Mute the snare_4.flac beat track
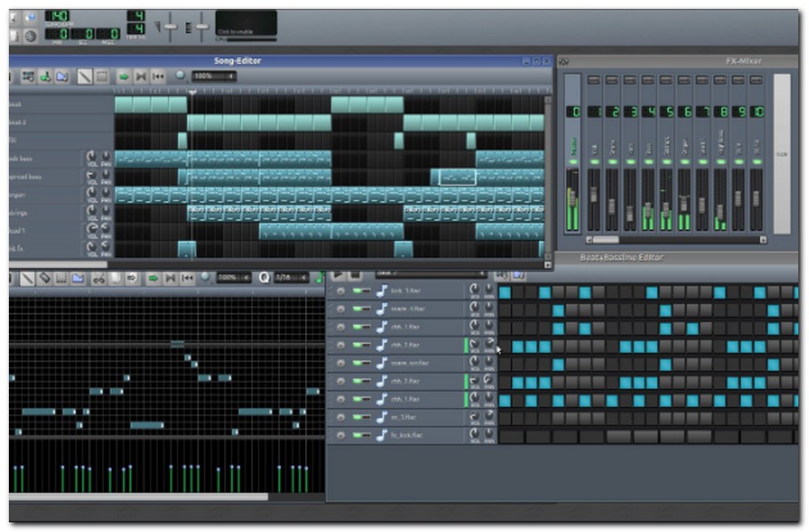This screenshot has height=532, width=809. pyautogui.click(x=358, y=308)
